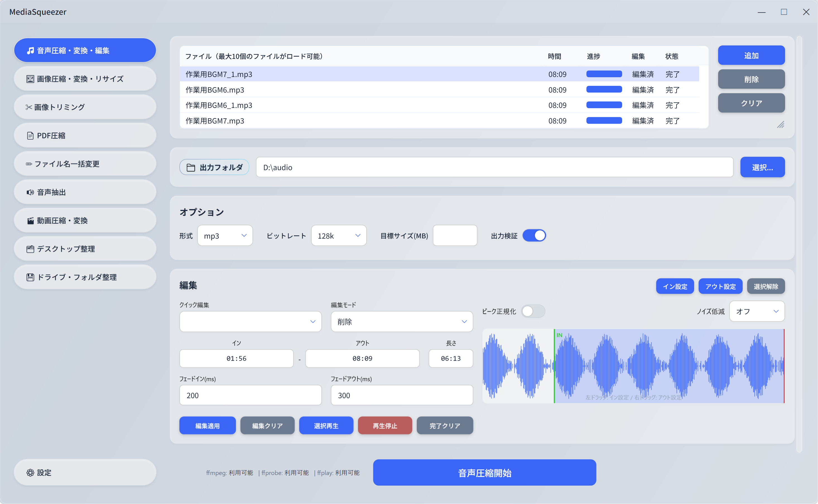Screen dimensions: 818x504
Task: Open デスクトップ整理 with the box icon
Action: (x=30, y=248)
